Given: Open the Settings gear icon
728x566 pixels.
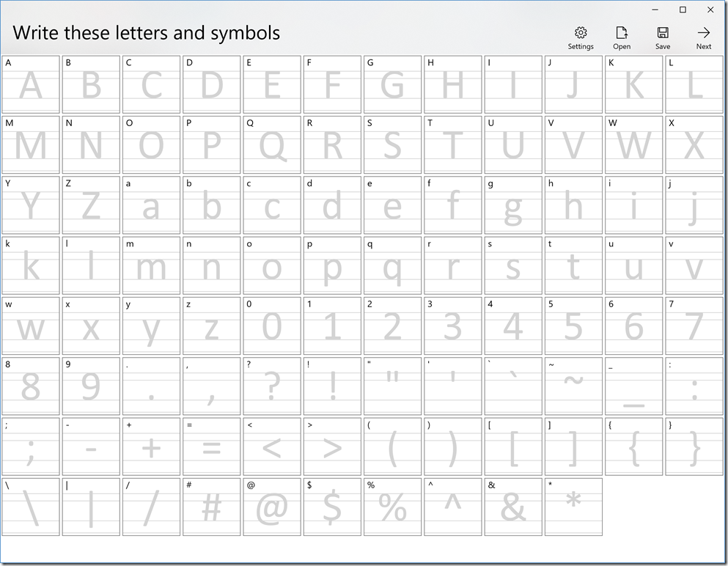Looking at the screenshot, I should [581, 37].
